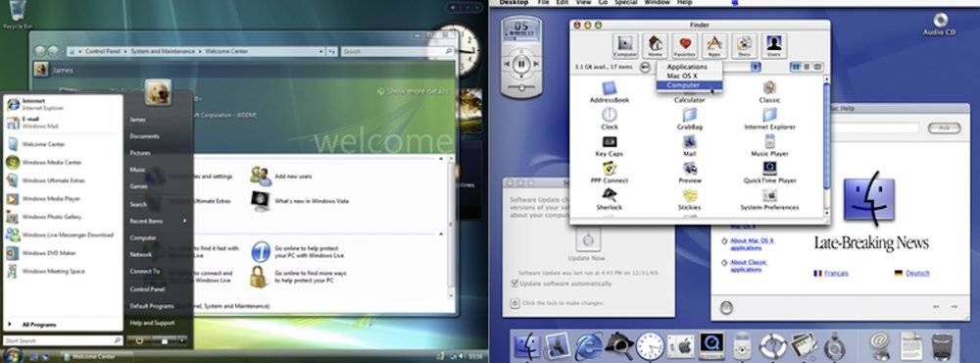Open the Users icon in Finder toolbar
The image size is (980, 363).
click(x=774, y=46)
